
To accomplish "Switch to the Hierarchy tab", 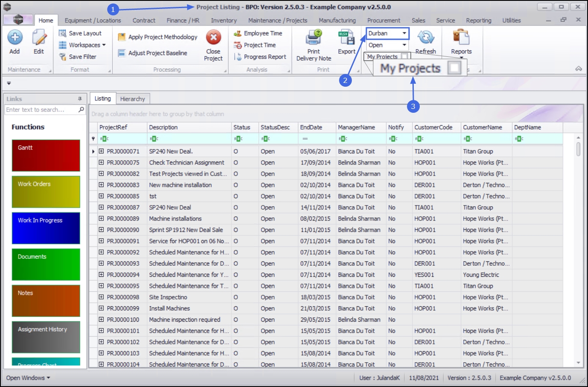I will [132, 99].
